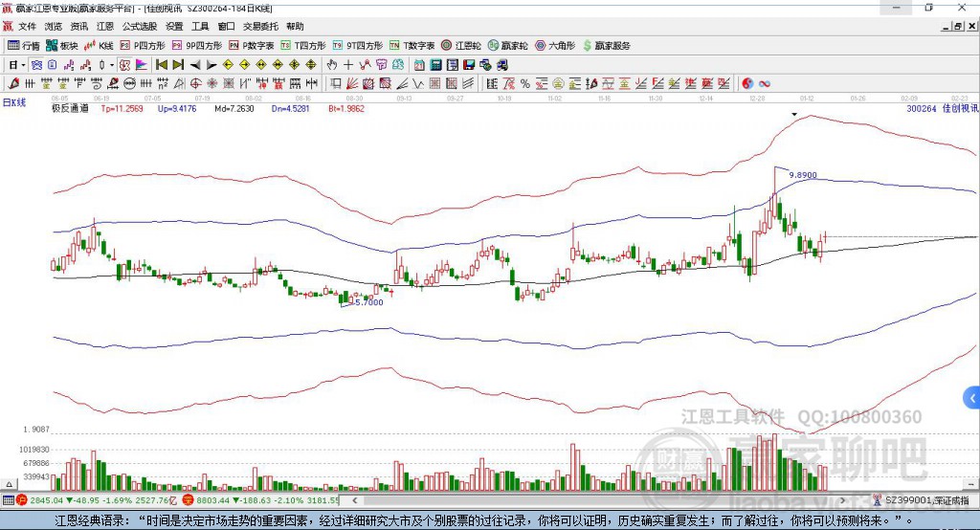Click the 深 Shenzhen index status icon

click(189, 500)
